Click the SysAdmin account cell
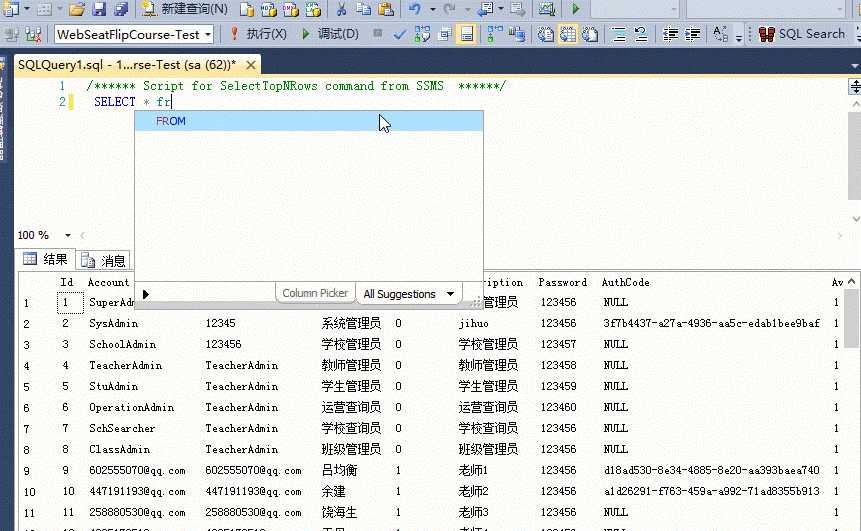Screen dimensions: 861x531 tap(114, 323)
